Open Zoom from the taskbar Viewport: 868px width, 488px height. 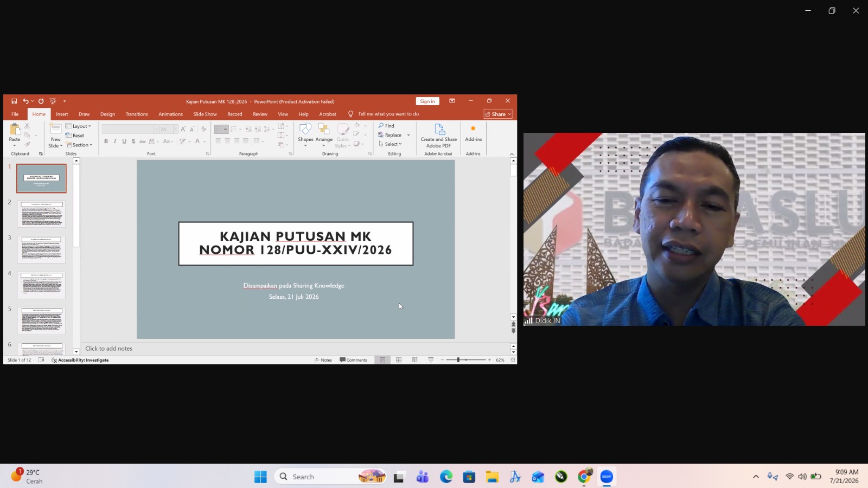click(607, 477)
